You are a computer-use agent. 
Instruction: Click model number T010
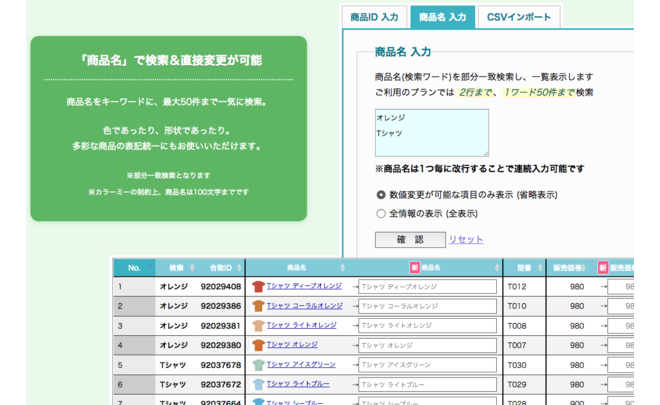[x=516, y=306]
